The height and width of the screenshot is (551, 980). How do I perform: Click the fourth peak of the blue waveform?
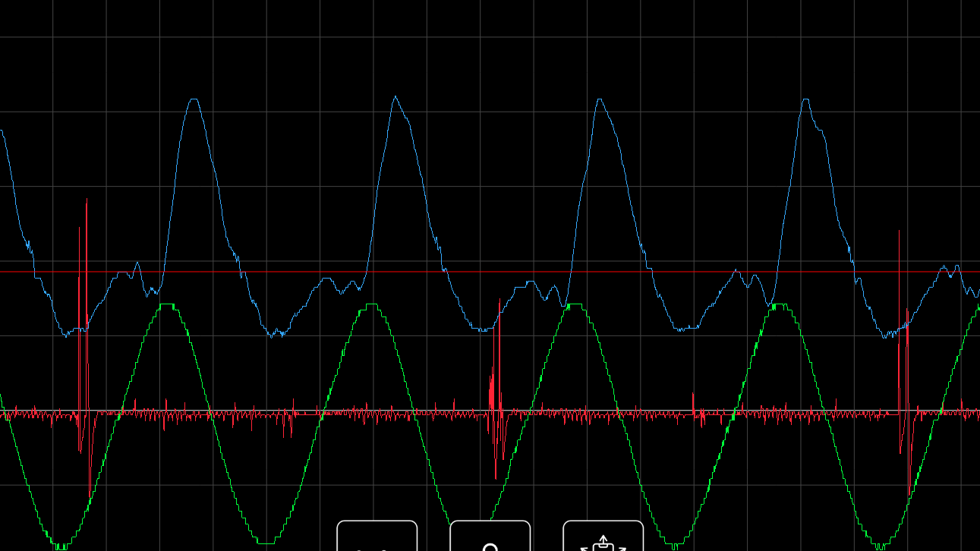(x=805, y=100)
